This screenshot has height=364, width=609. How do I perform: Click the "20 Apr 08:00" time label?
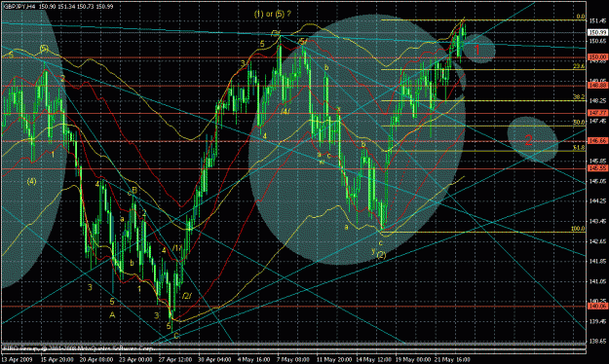click(95, 360)
